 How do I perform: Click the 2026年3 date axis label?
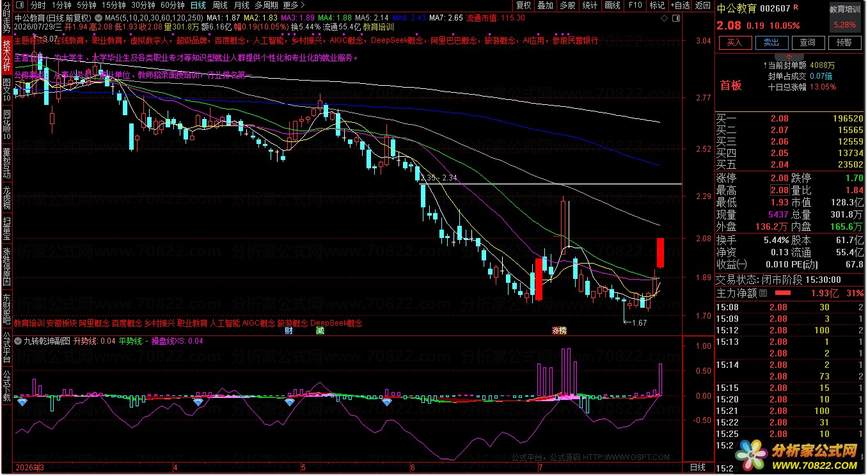click(29, 468)
